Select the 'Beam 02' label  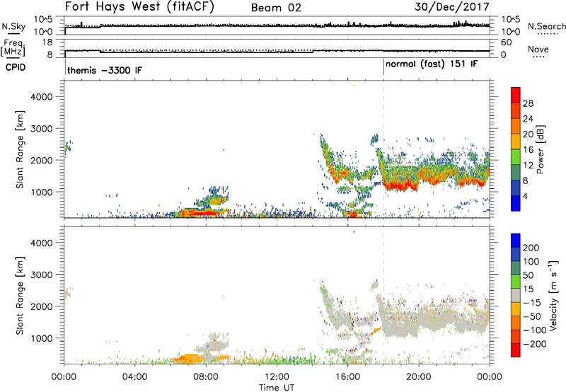point(276,8)
